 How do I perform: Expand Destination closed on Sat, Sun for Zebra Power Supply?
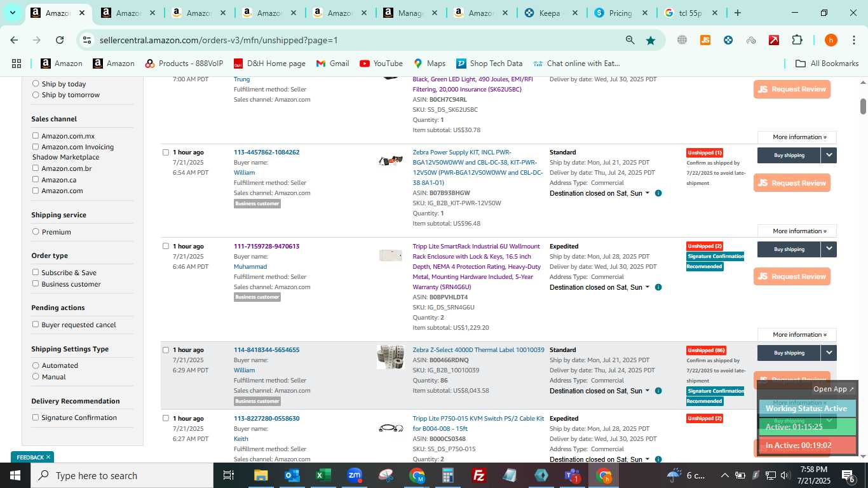click(599, 193)
